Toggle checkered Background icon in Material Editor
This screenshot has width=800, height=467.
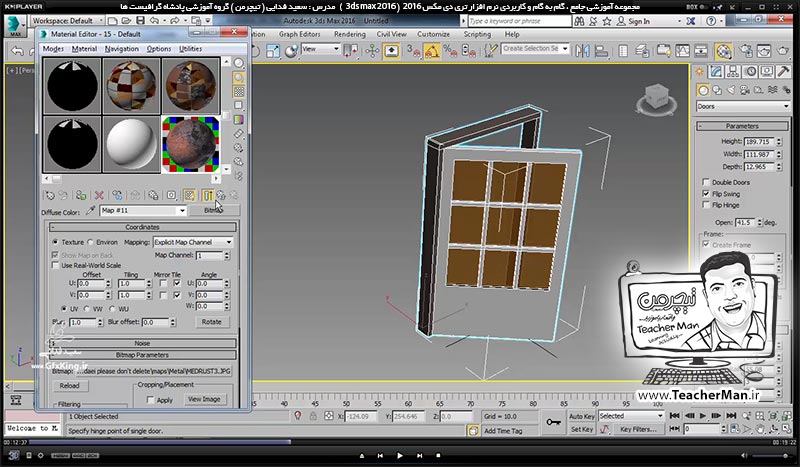238,91
